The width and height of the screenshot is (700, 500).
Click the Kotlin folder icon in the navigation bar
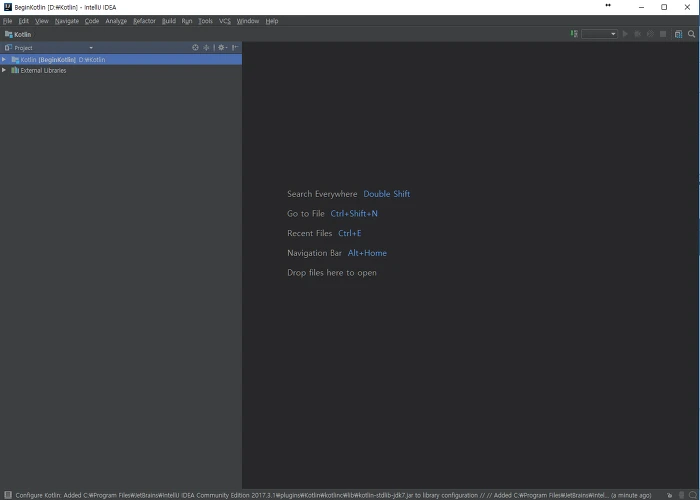pos(8,34)
